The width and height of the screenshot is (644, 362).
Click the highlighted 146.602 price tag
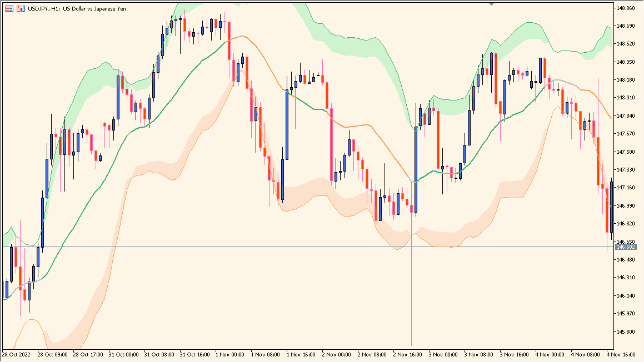626,247
